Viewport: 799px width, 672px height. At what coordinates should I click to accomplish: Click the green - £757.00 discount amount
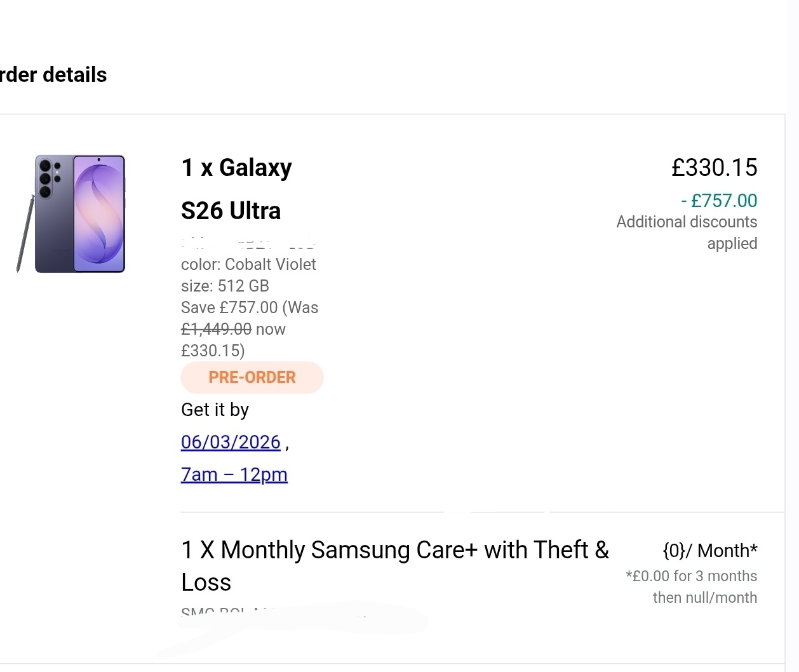tap(719, 201)
